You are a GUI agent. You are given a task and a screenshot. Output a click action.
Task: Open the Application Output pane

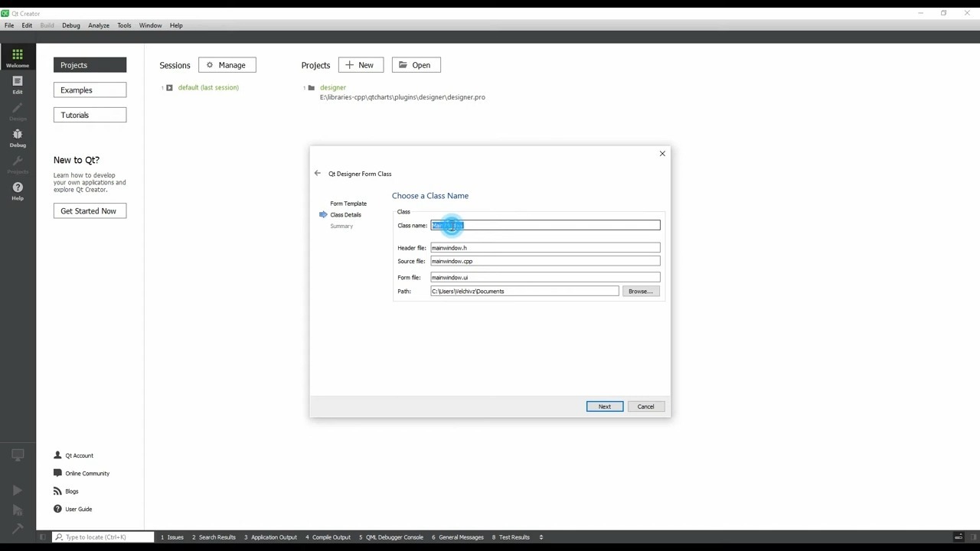pyautogui.click(x=270, y=537)
